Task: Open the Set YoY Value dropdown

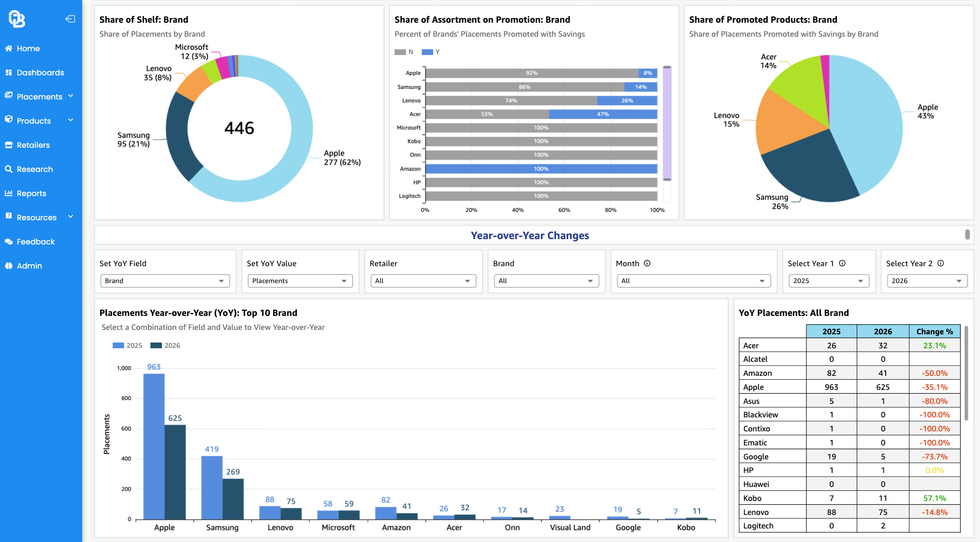Action: click(300, 281)
